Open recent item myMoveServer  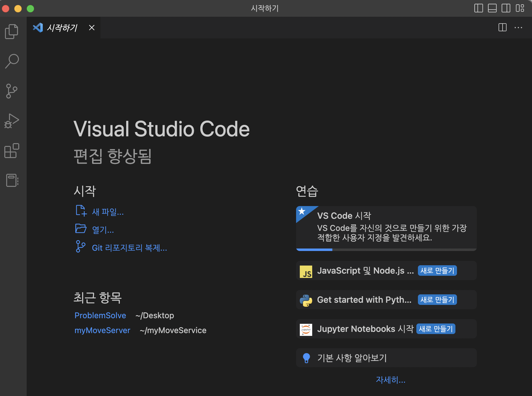[102, 330]
